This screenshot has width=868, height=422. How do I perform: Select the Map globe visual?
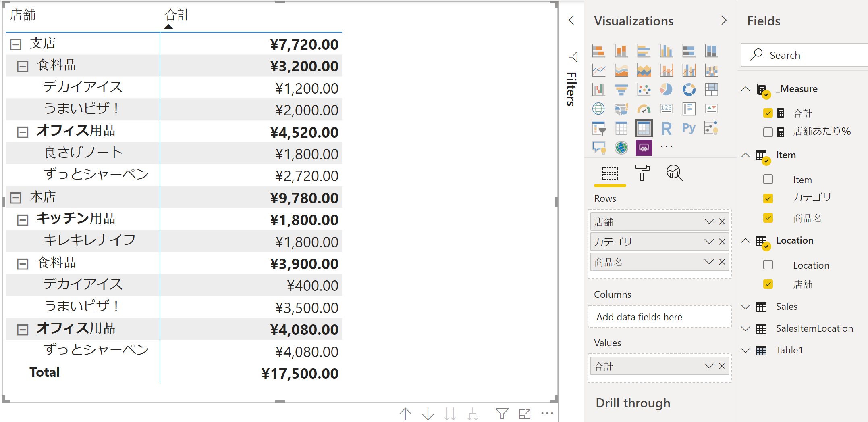(x=598, y=109)
